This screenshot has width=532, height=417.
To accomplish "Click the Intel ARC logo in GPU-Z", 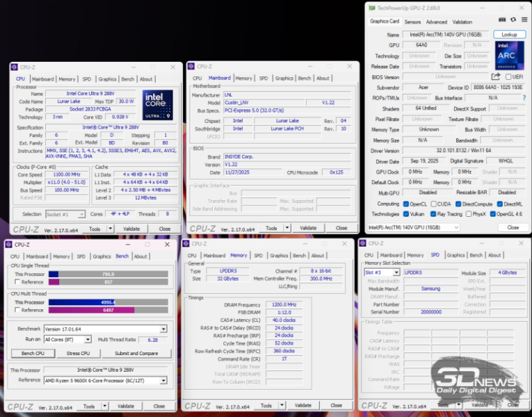I will (509, 56).
